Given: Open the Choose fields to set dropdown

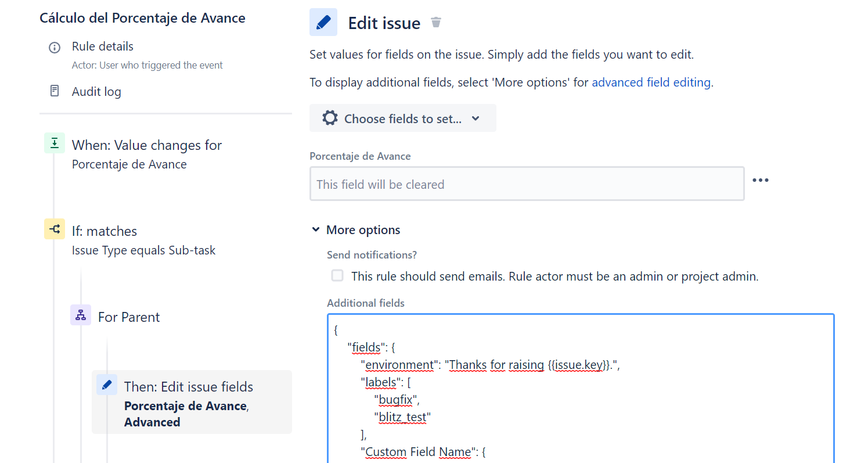Looking at the screenshot, I should 403,118.
